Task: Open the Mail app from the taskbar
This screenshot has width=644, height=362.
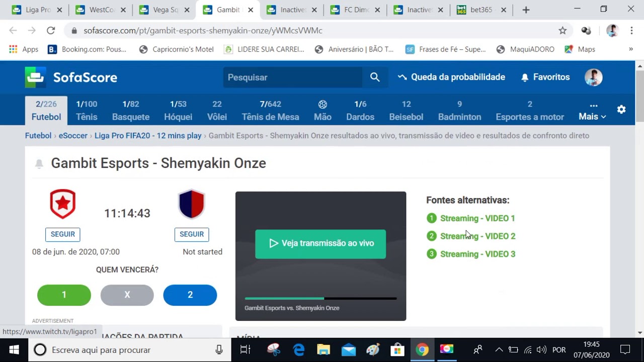Action: (x=349, y=350)
